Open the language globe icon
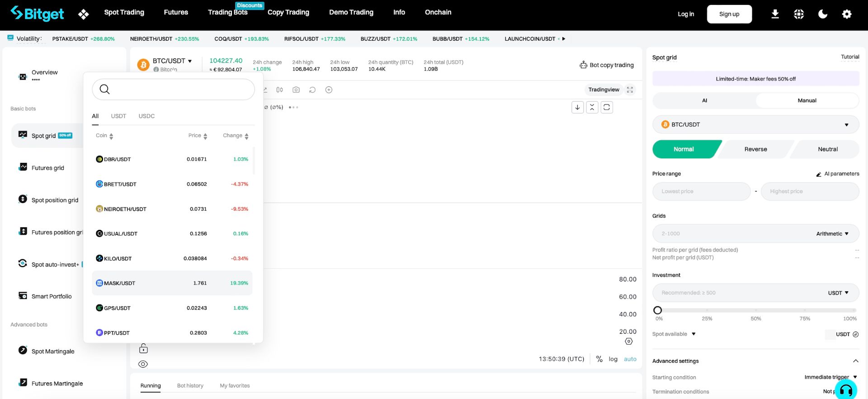This screenshot has width=868, height=399. pyautogui.click(x=799, y=14)
